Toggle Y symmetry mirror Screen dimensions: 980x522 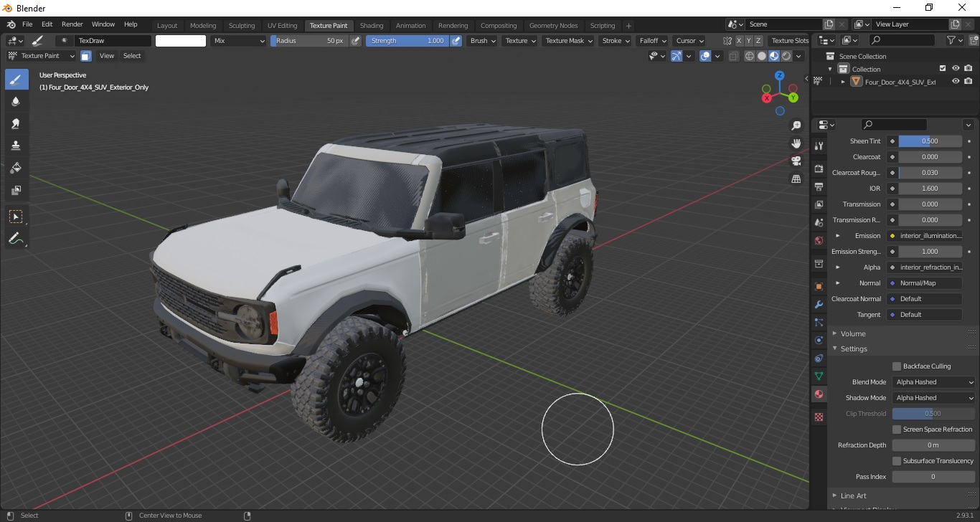(x=749, y=41)
